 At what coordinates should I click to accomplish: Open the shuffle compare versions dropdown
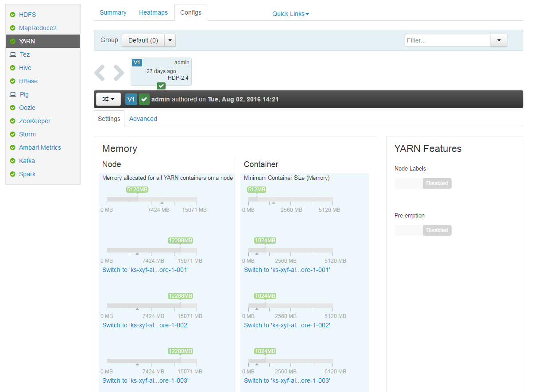coord(108,99)
